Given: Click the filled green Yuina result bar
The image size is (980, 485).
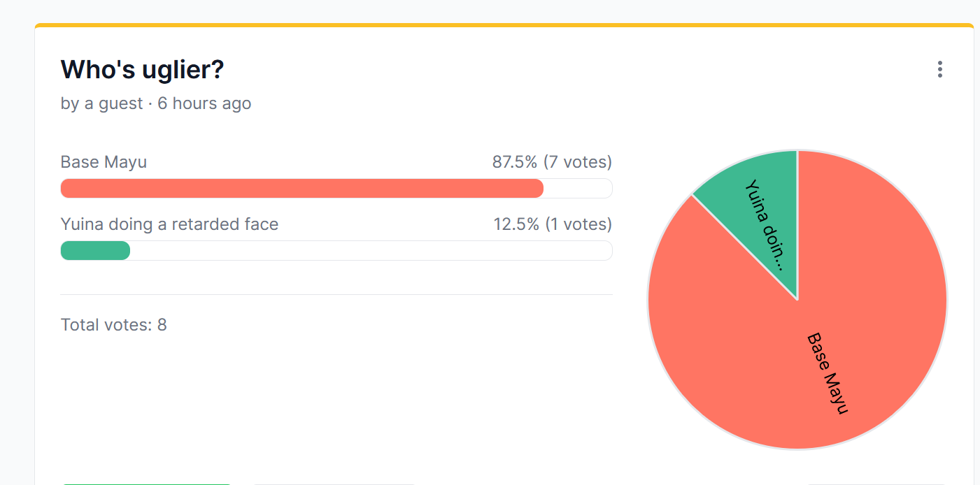Looking at the screenshot, I should click(x=95, y=250).
